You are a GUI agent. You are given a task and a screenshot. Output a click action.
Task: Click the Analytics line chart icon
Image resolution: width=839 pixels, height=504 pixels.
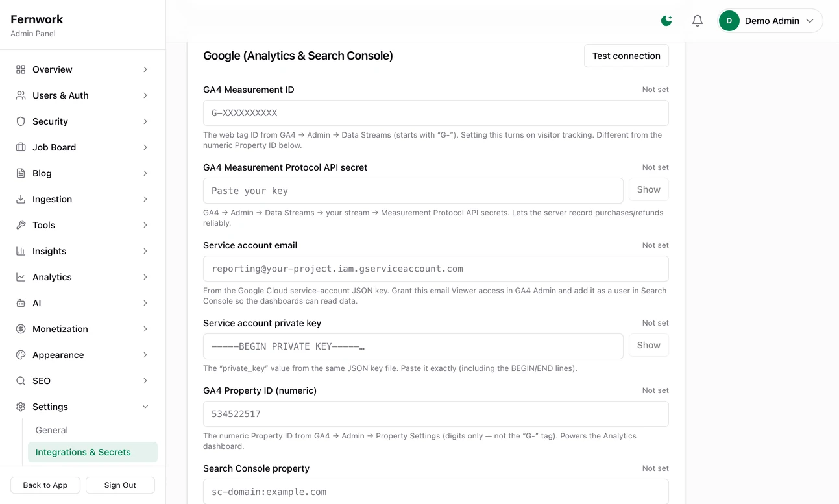click(21, 277)
